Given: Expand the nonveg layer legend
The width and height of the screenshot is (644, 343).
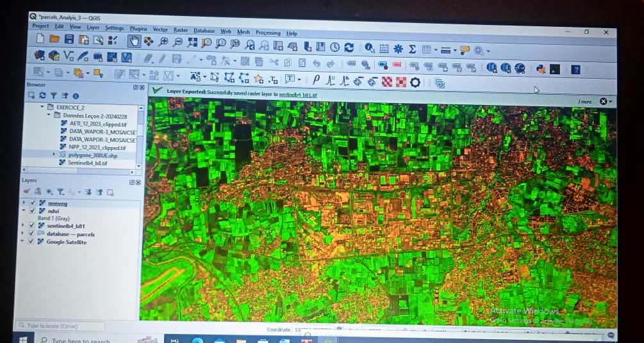Looking at the screenshot, I should click(x=24, y=203).
